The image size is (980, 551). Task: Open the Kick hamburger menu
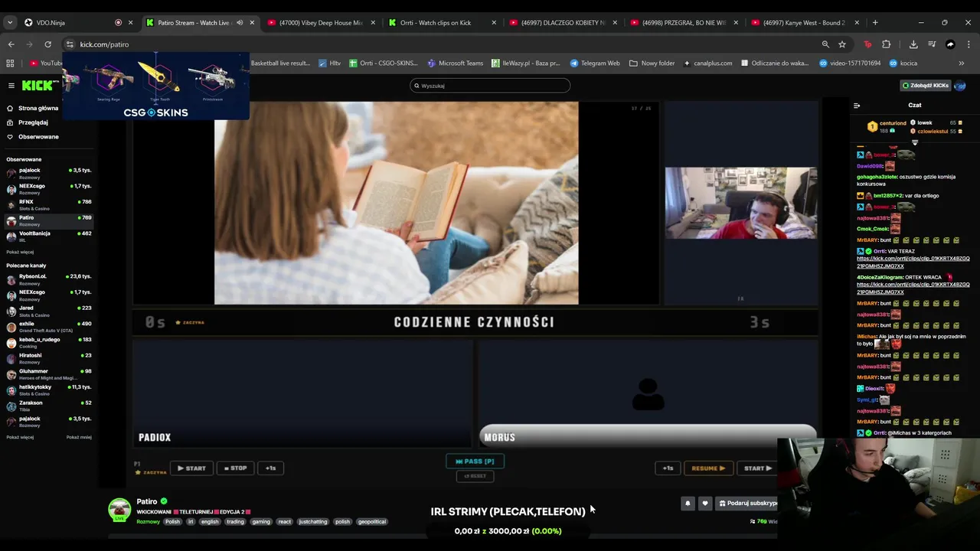point(11,86)
